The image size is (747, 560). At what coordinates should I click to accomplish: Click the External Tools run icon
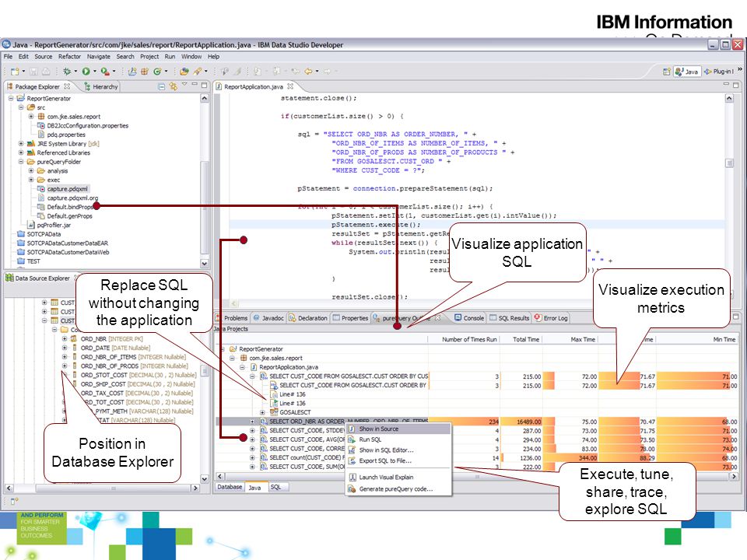(x=105, y=72)
